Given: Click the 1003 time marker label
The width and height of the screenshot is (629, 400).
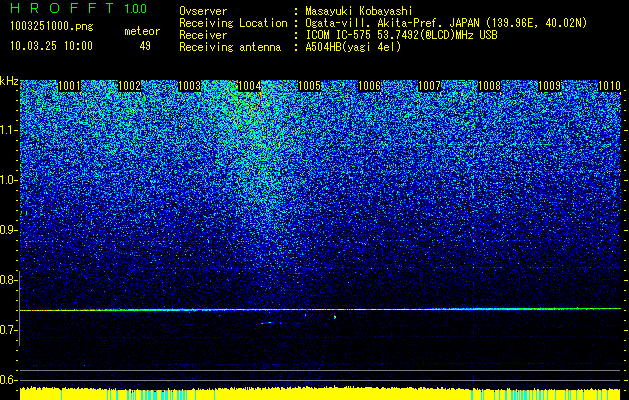Looking at the screenshot, I should pyautogui.click(x=189, y=86).
